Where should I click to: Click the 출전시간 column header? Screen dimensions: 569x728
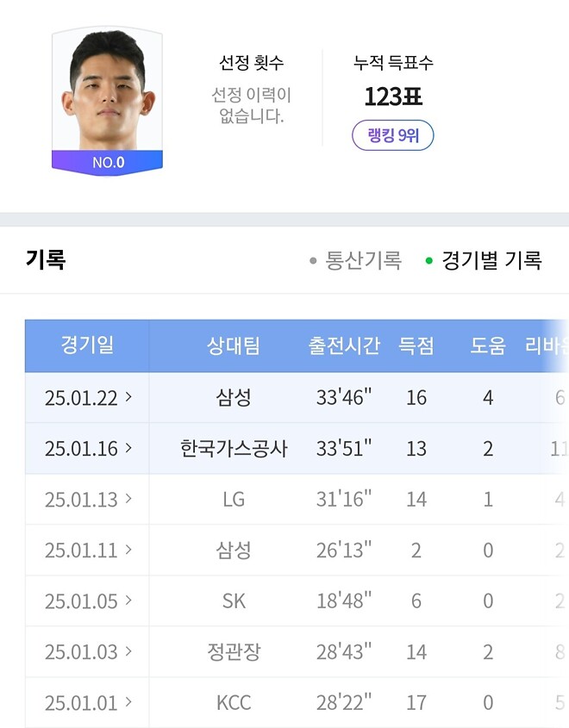(x=344, y=345)
